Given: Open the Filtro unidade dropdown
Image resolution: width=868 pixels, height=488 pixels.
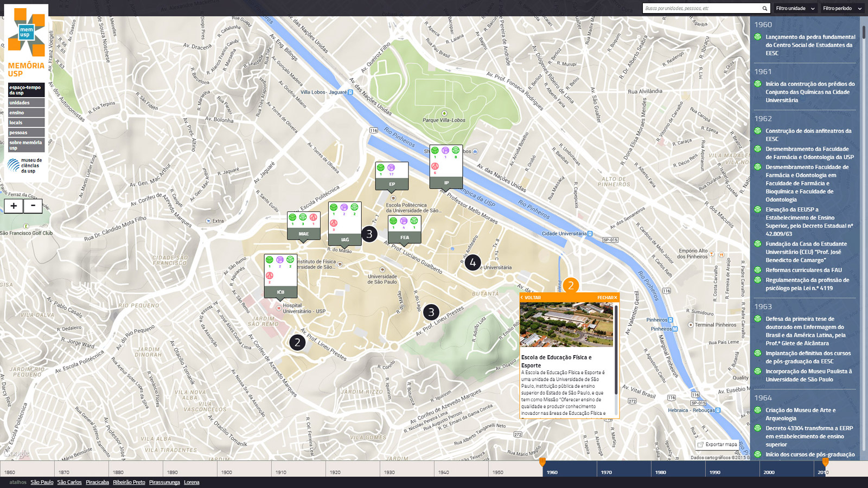Looking at the screenshot, I should [795, 8].
